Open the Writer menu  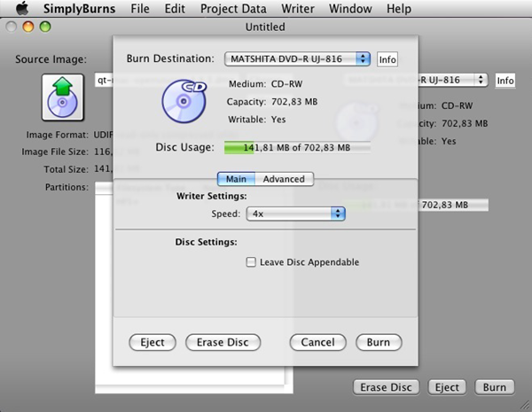pos(298,9)
